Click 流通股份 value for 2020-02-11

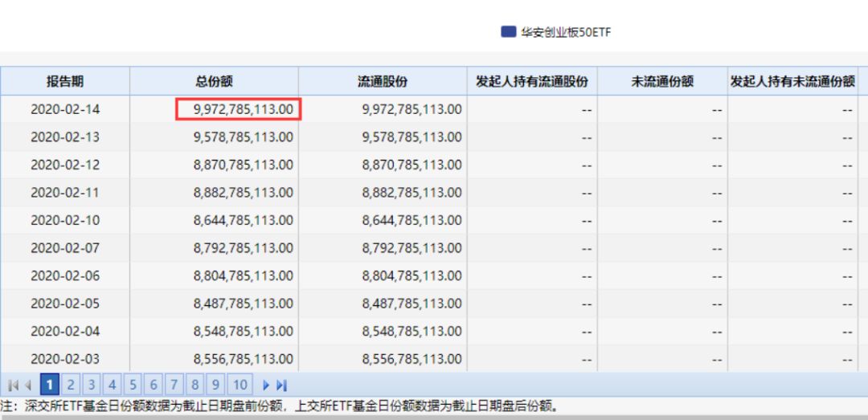pyautogui.click(x=411, y=193)
